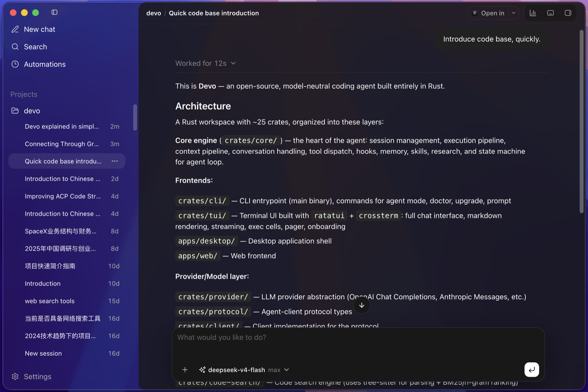Click the Settings gear icon
Viewport: 588px width, 392px height.
15,377
